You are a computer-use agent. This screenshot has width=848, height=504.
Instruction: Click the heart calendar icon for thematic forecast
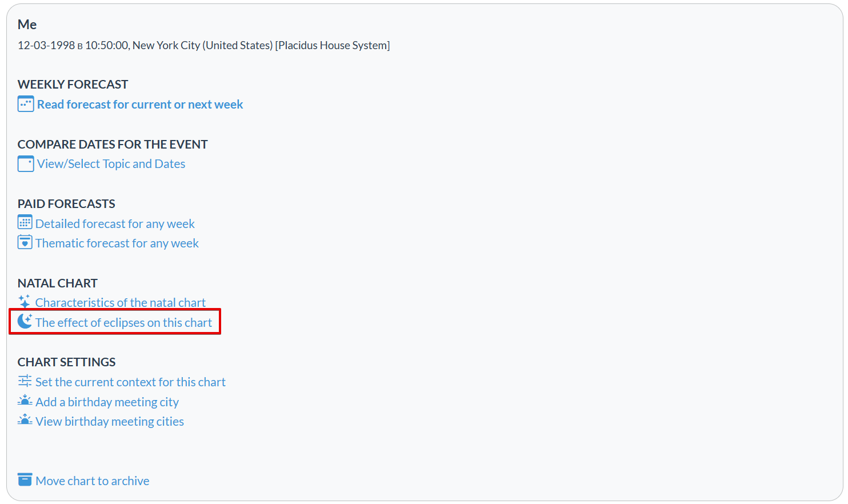(x=25, y=242)
